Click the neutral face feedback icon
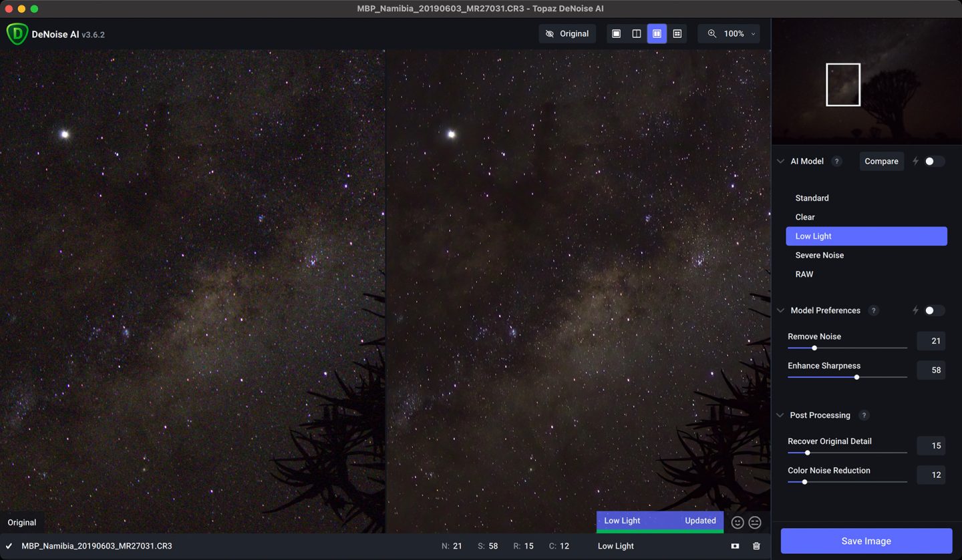 [x=755, y=523]
